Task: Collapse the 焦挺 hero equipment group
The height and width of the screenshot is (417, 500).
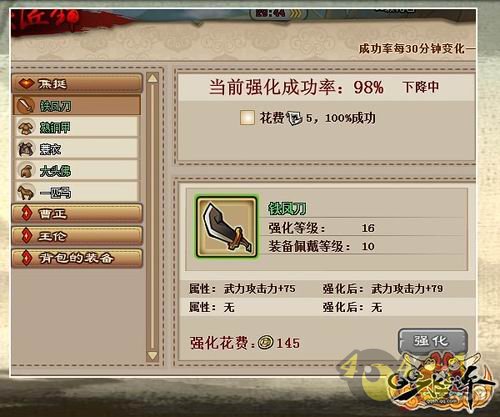Action: pos(77,83)
